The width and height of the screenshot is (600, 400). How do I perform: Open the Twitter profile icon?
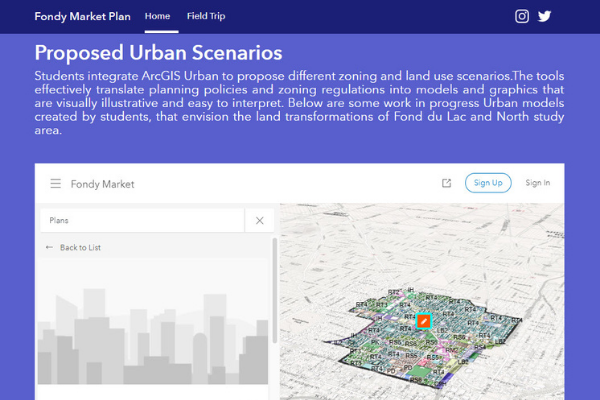click(x=545, y=16)
